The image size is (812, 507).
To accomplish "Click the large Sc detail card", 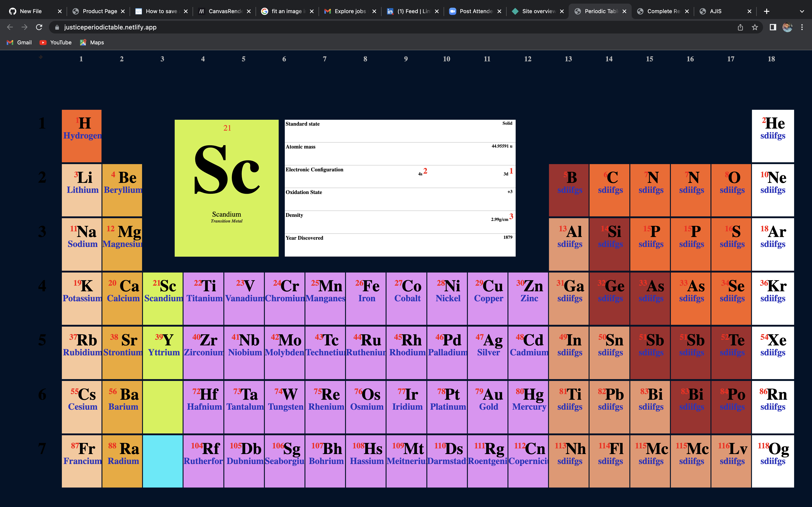I will 227,188.
